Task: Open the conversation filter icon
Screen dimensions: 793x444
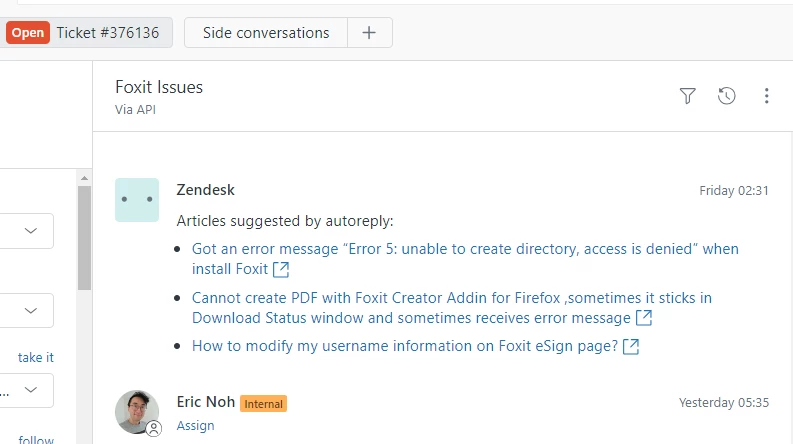Action: tap(687, 96)
